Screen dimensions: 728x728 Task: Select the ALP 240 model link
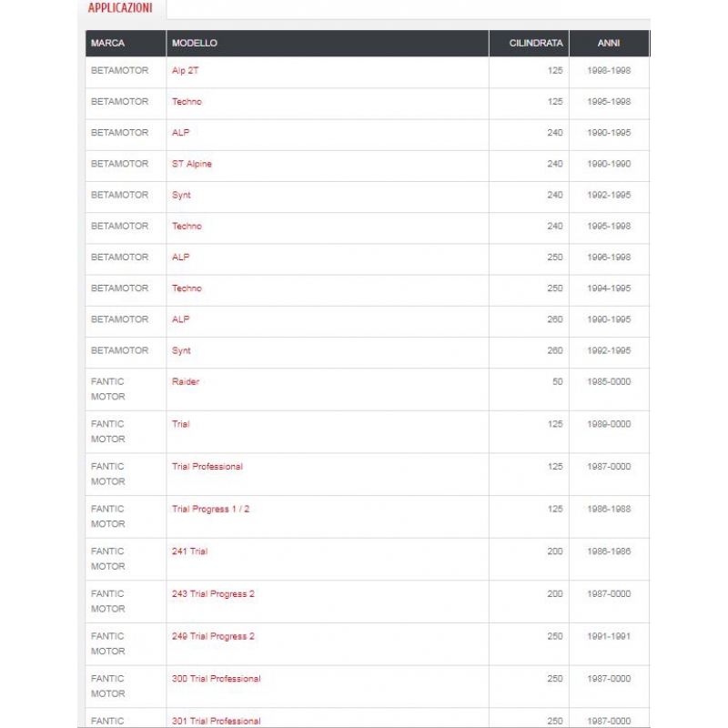pyautogui.click(x=180, y=133)
